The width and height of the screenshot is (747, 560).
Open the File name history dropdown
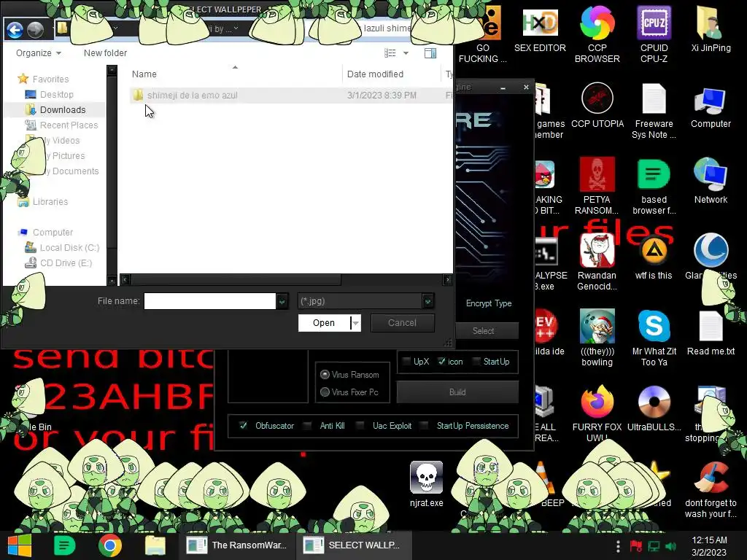282,301
